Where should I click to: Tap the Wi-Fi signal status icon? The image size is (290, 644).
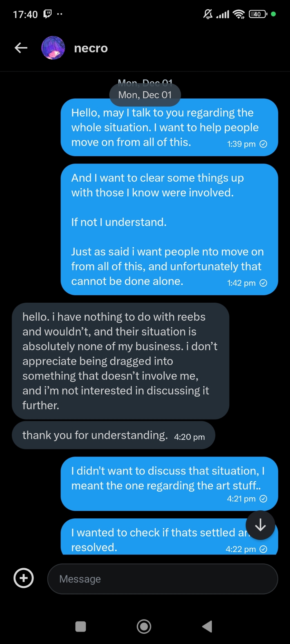(239, 14)
